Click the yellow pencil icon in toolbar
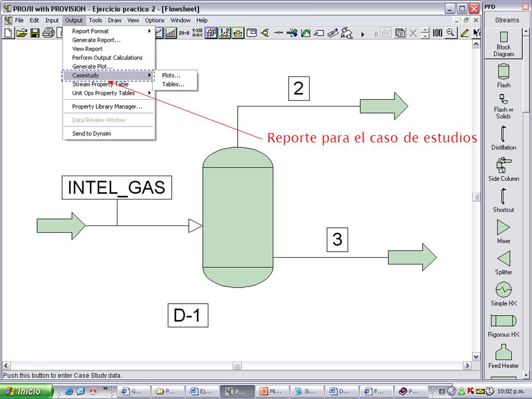This screenshot has height=399, width=532. click(x=464, y=33)
